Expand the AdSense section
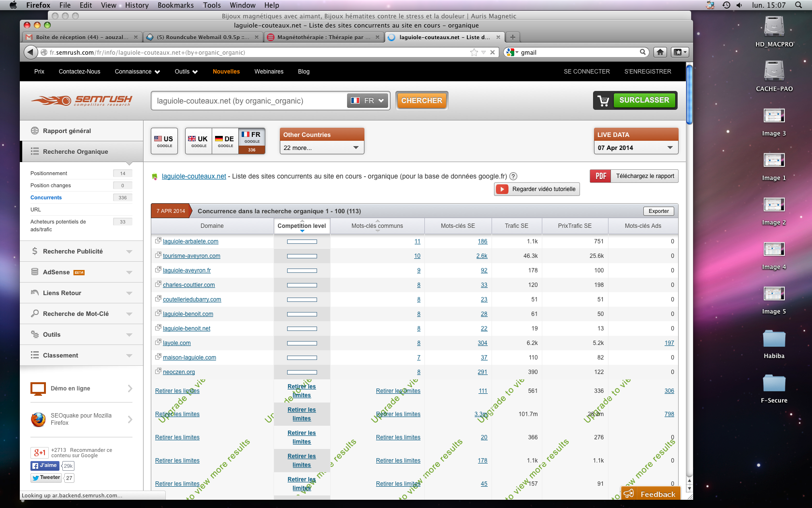 click(x=81, y=272)
